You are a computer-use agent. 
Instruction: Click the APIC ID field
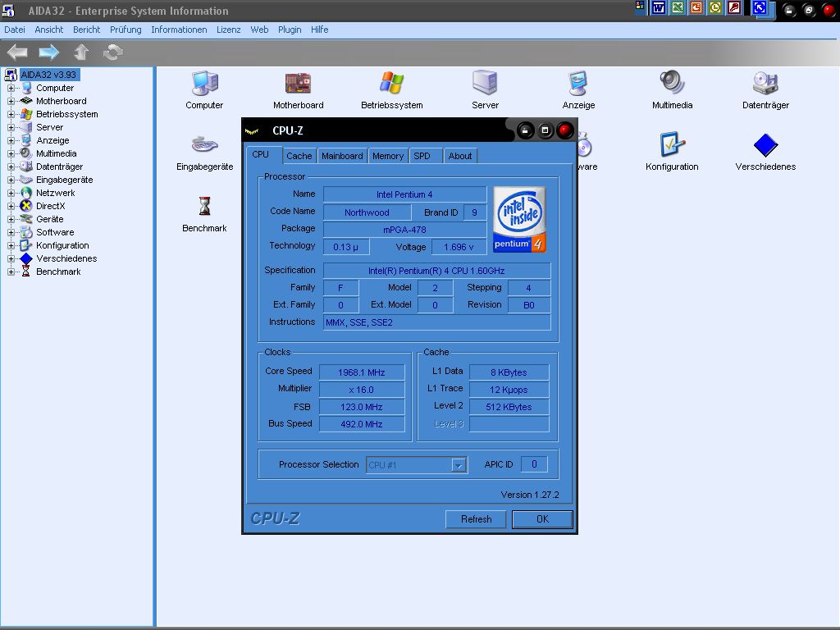click(x=533, y=464)
